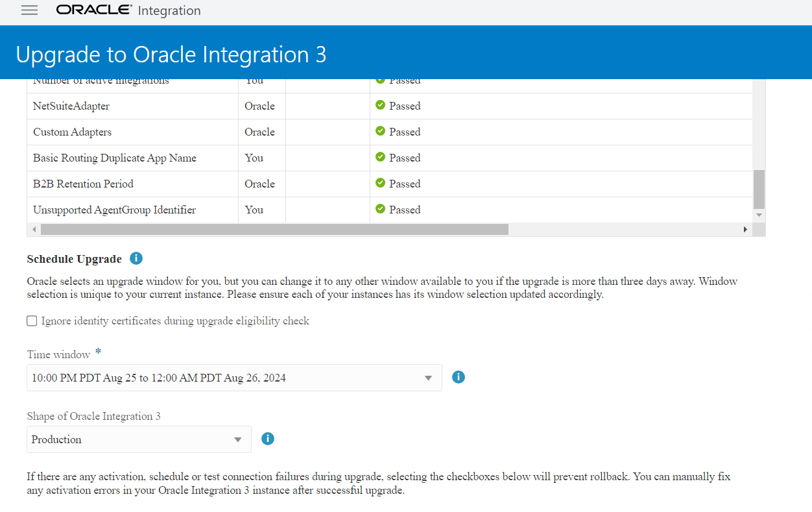The width and height of the screenshot is (812, 512).
Task: Click the horizontal scrollbar thumb of table
Action: (274, 229)
